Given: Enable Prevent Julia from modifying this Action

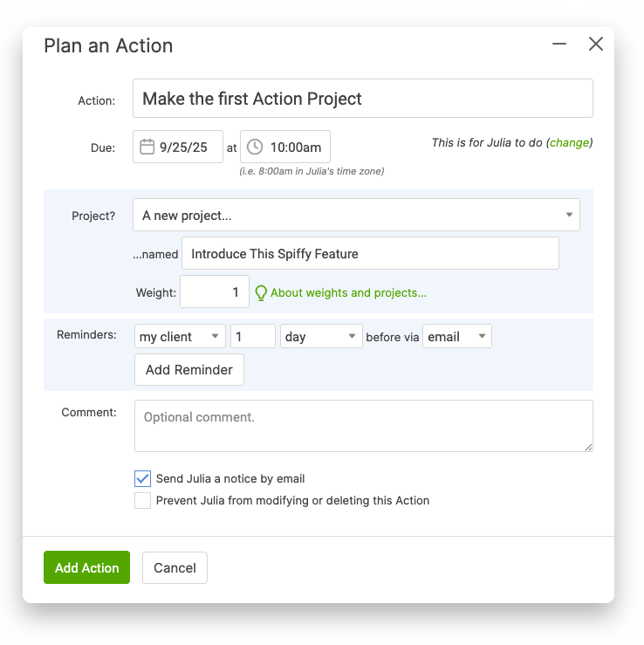Looking at the screenshot, I should coord(142,500).
